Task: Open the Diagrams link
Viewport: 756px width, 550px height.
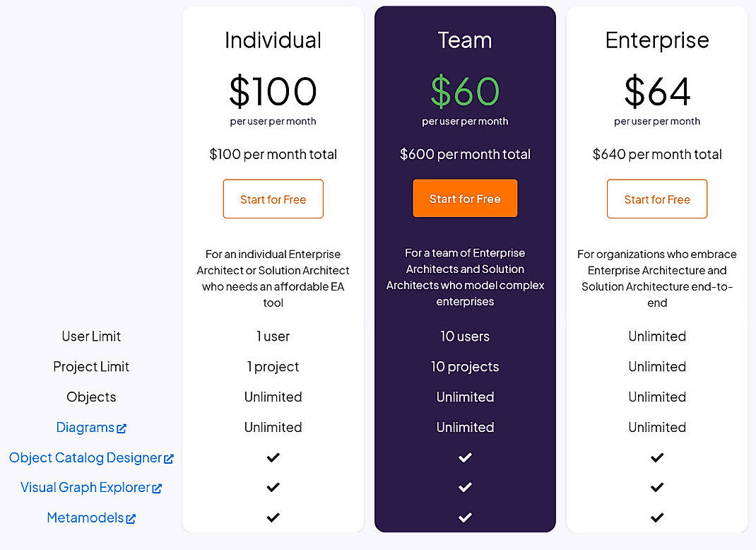Action: pos(85,427)
